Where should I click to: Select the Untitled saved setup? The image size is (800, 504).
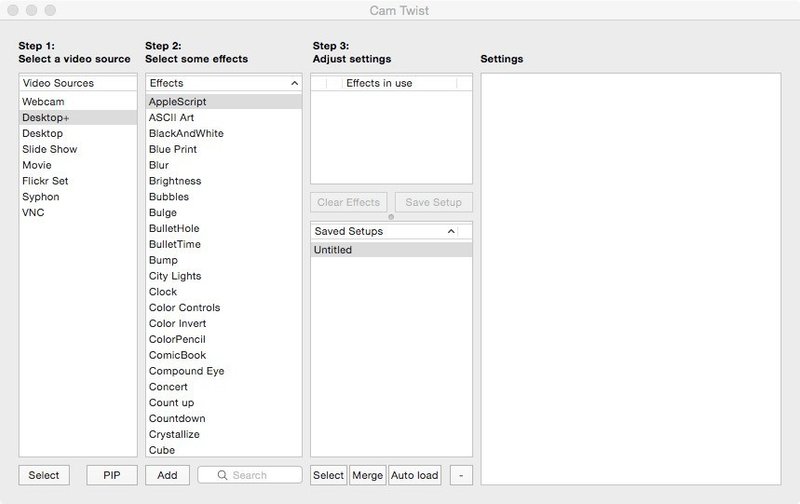[391, 249]
